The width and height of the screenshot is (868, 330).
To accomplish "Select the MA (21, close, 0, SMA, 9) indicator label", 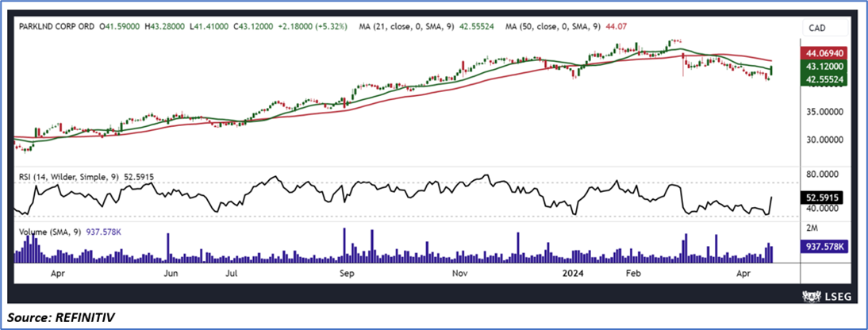I will pos(407,25).
